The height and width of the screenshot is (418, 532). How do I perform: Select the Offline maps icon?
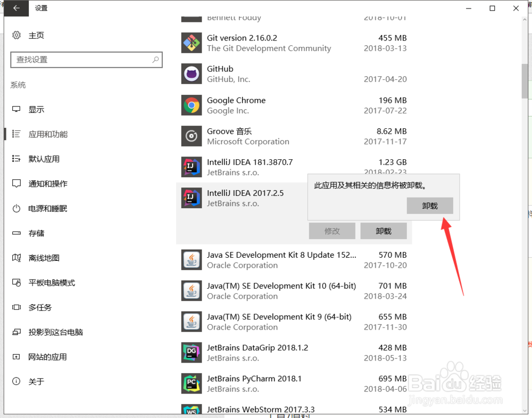click(x=16, y=258)
